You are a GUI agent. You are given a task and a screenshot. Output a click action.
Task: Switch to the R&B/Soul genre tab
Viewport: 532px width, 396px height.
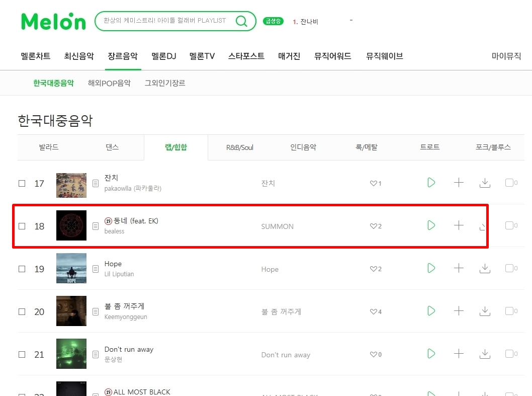(x=239, y=147)
